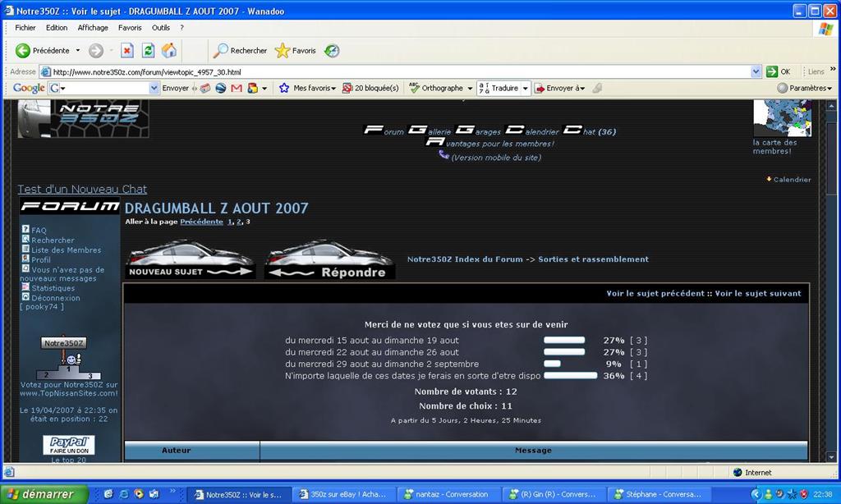Click the Gmail icon in Google toolbar
Screen dimensions: 841x504
pos(237,88)
